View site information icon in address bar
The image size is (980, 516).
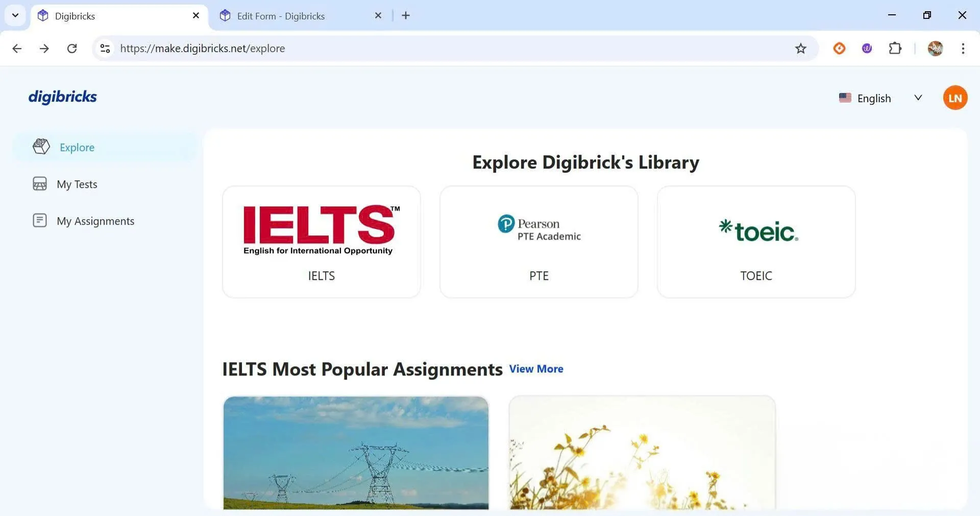[105, 49]
